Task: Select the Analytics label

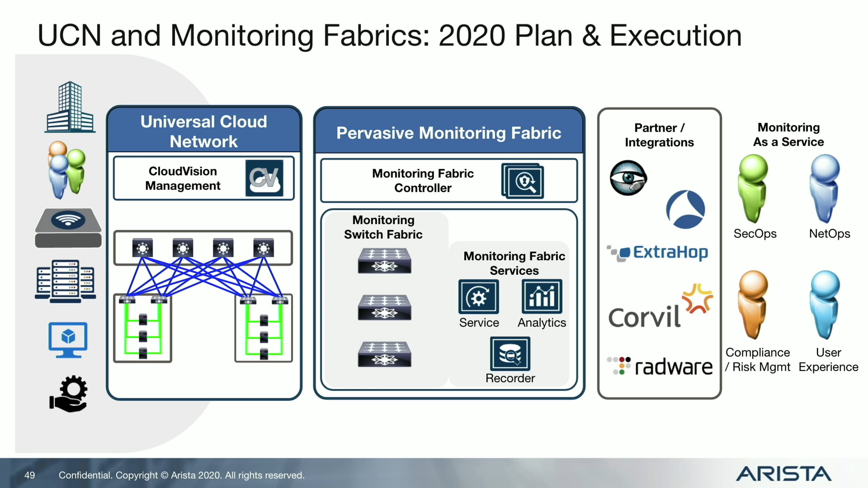Action: click(x=542, y=322)
